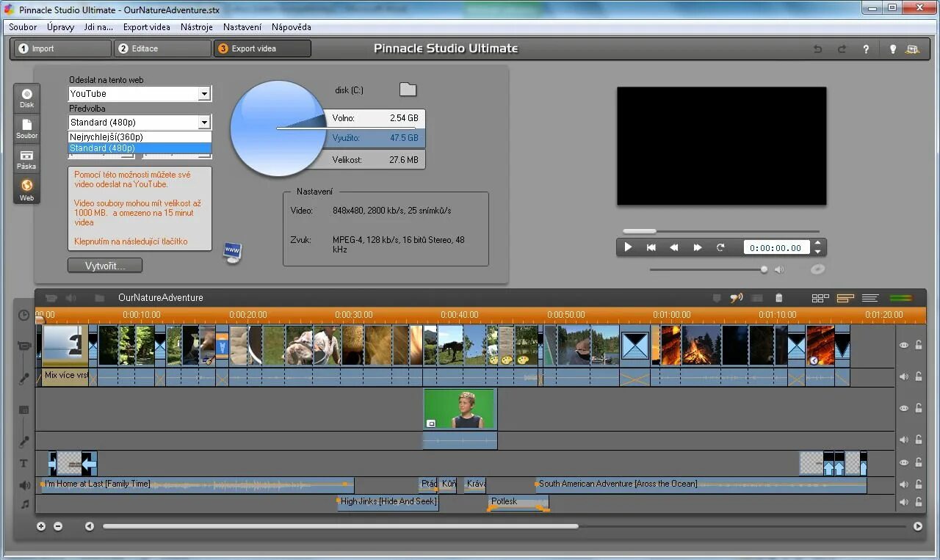Click the Redo arrow icon
940x560 pixels.
(x=842, y=49)
